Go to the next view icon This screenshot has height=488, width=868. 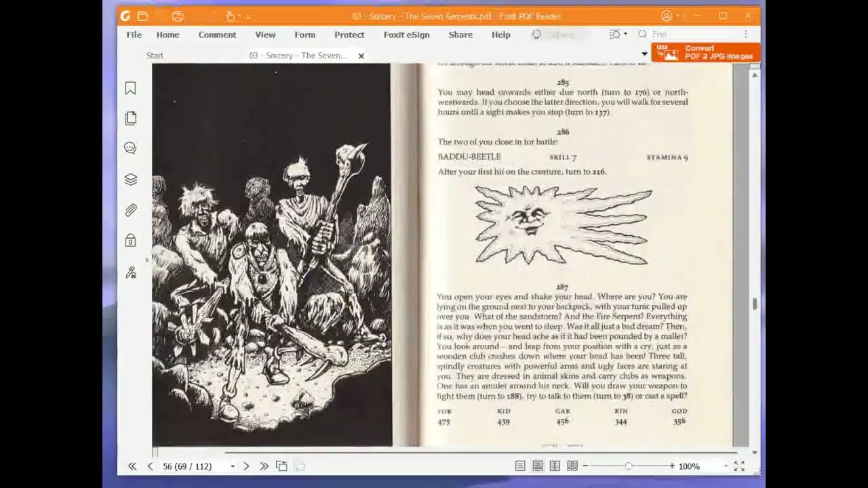[299, 466]
